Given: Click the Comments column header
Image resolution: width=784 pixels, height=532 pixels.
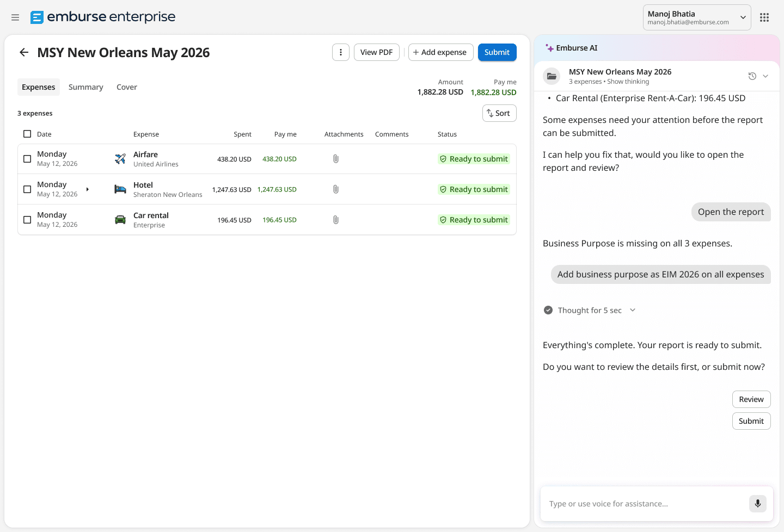Looking at the screenshot, I should (x=391, y=134).
